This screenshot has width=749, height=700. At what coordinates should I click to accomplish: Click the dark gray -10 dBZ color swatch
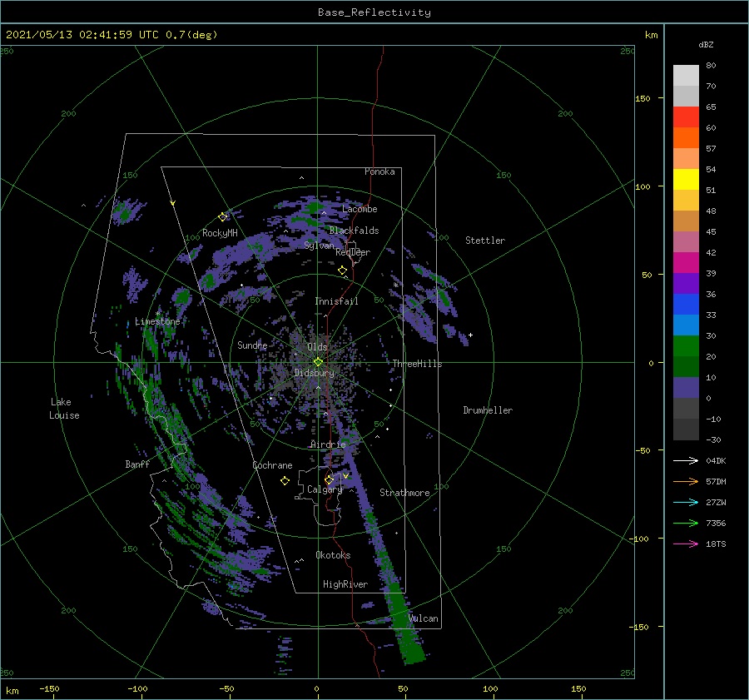pyautogui.click(x=686, y=429)
